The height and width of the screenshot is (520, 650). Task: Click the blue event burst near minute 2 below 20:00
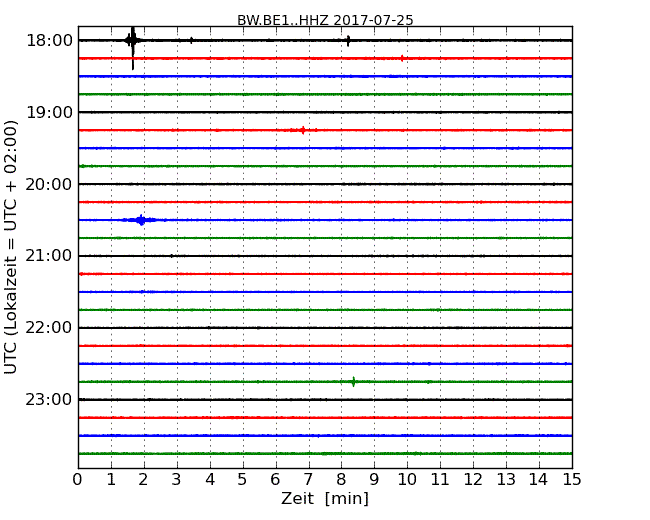tap(141, 220)
